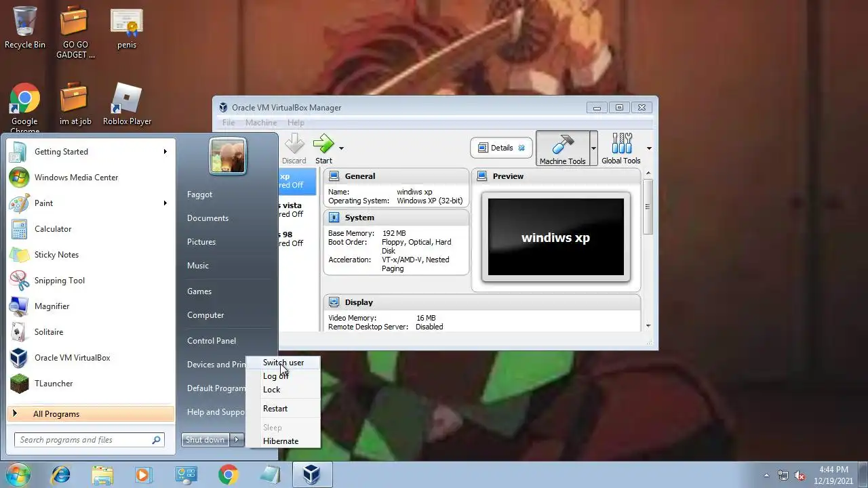Screen dimensions: 868x488
Task: Open Machine Tools in VirtualBox
Action: click(x=562, y=148)
